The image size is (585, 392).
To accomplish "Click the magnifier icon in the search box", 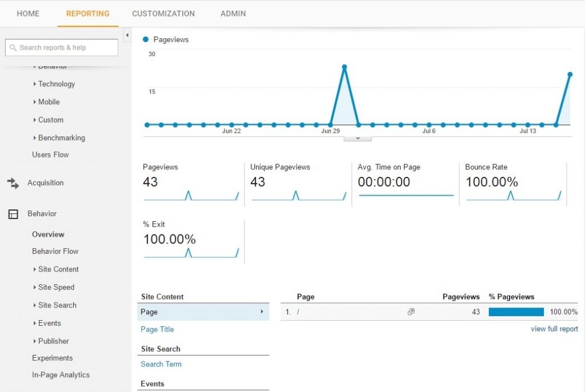I will (x=13, y=47).
